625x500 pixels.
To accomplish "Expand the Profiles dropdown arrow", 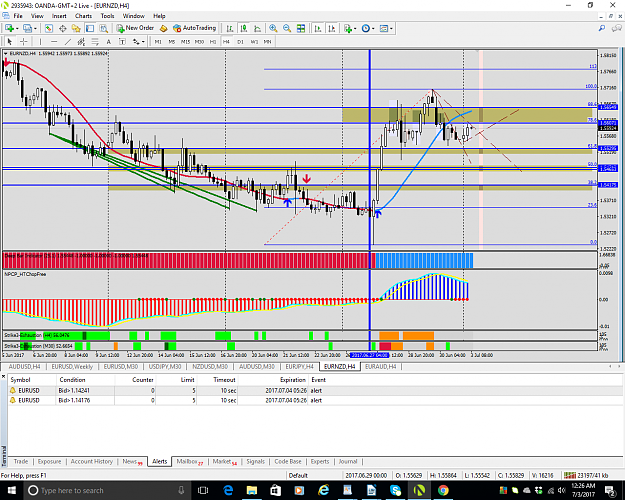I will [x=35, y=29].
